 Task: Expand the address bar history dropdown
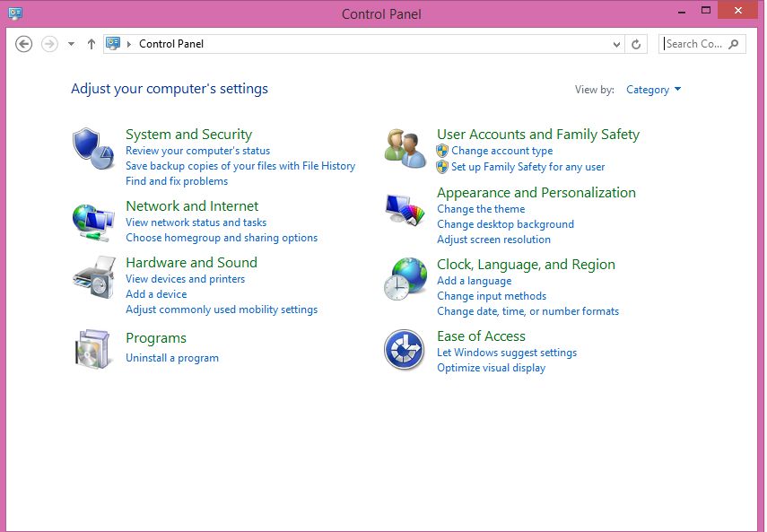[x=616, y=44]
